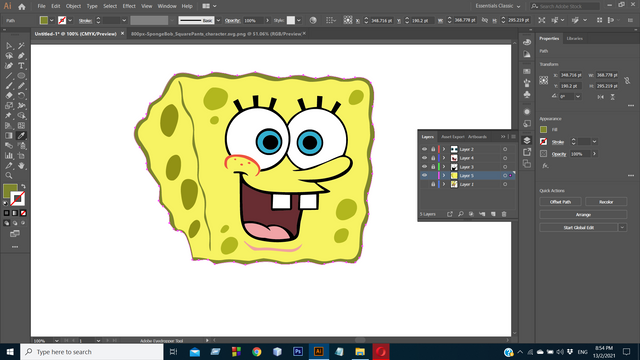Hide Layer 2 with eye icon
This screenshot has width=640, height=360.
tap(424, 149)
